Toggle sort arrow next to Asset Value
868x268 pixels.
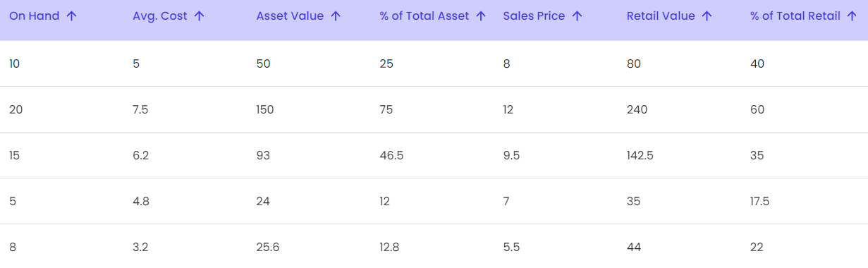(x=336, y=16)
